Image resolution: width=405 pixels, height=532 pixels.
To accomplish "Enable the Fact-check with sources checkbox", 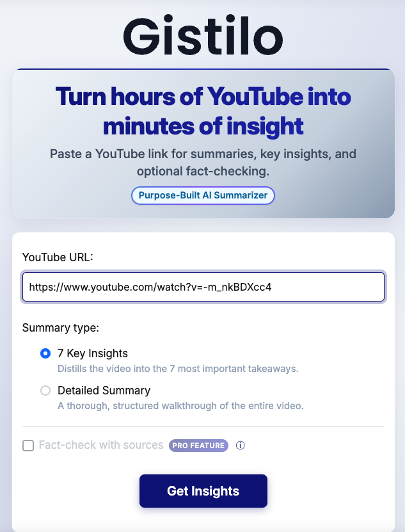I will coord(28,446).
